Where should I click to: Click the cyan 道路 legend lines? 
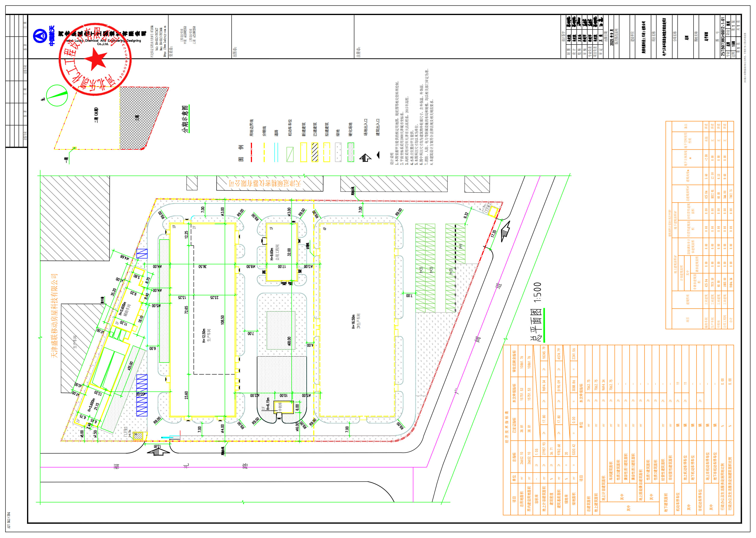(x=276, y=152)
